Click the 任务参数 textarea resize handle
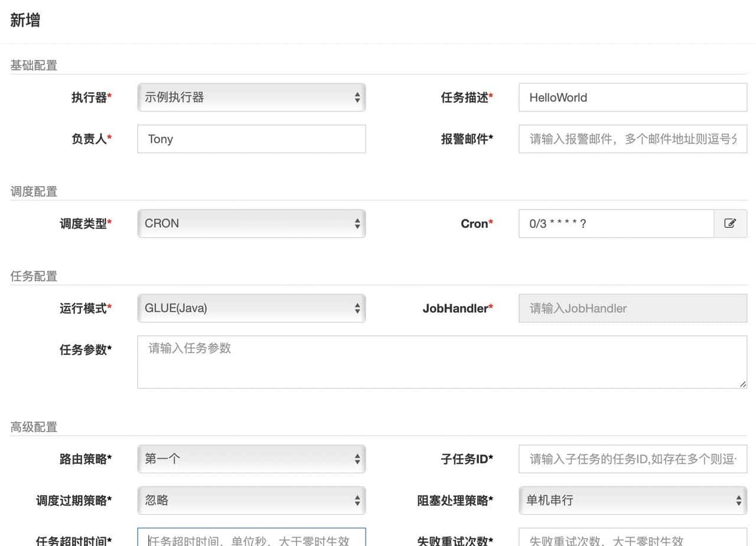Screen dimensions: 756x546 tap(742, 384)
